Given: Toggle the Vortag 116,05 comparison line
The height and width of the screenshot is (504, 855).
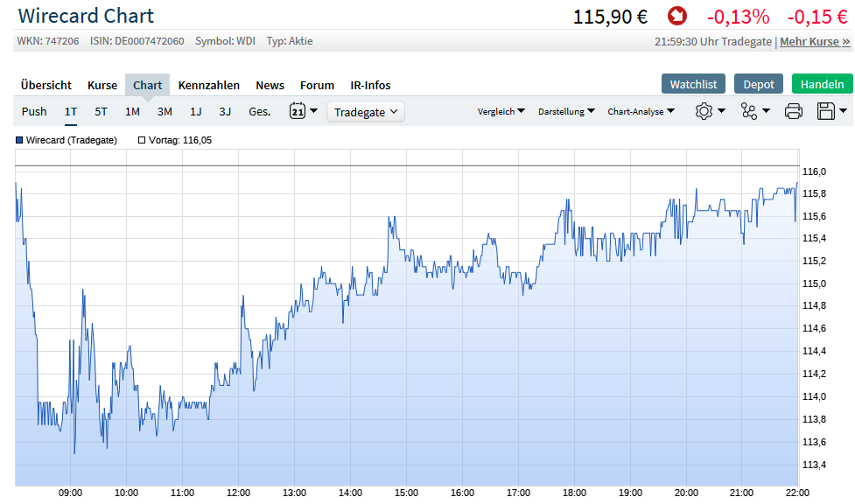Looking at the screenshot, I should tap(142, 138).
